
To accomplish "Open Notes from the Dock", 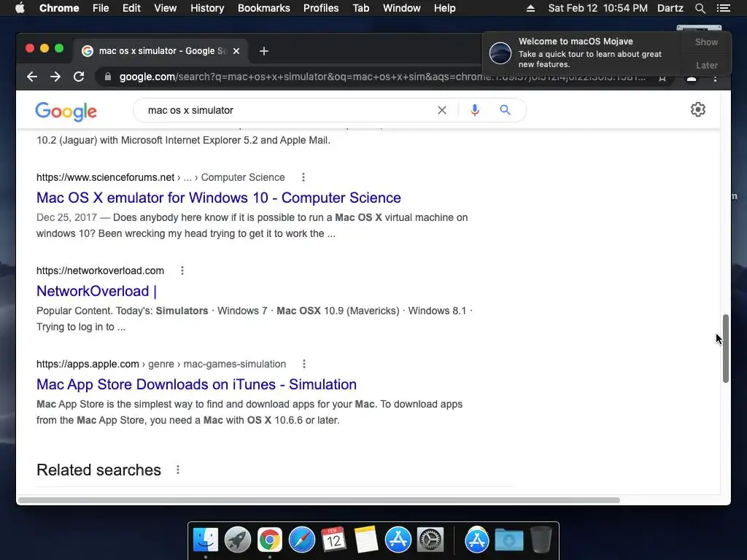I will pos(365,540).
